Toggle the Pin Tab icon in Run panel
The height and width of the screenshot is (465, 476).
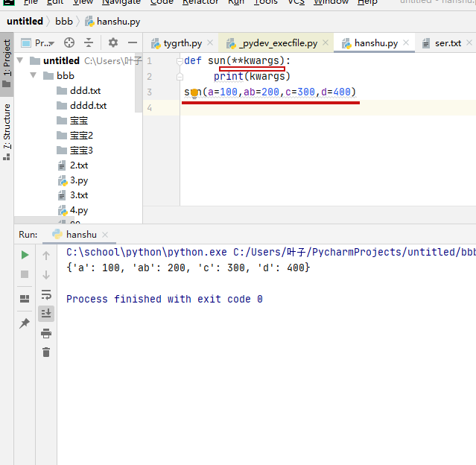25,323
